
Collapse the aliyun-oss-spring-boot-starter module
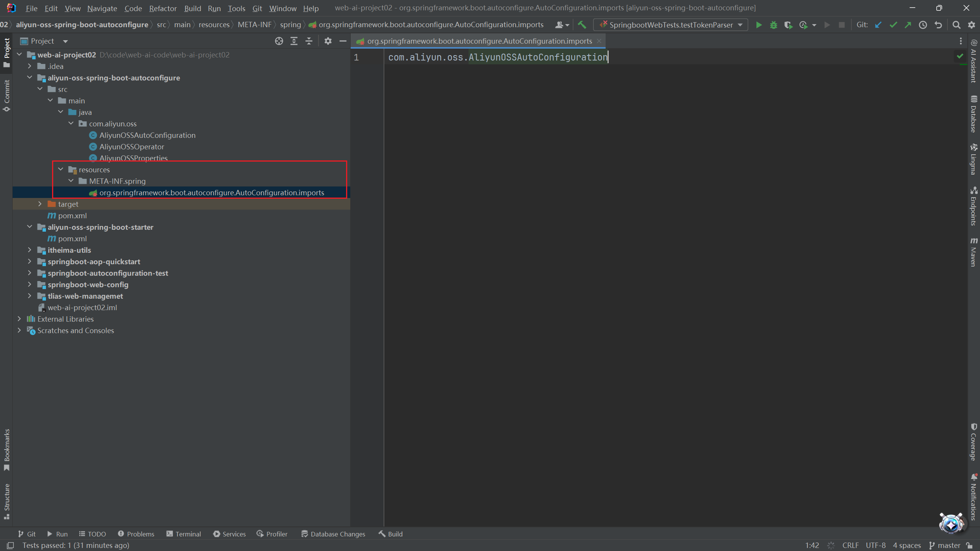point(29,227)
